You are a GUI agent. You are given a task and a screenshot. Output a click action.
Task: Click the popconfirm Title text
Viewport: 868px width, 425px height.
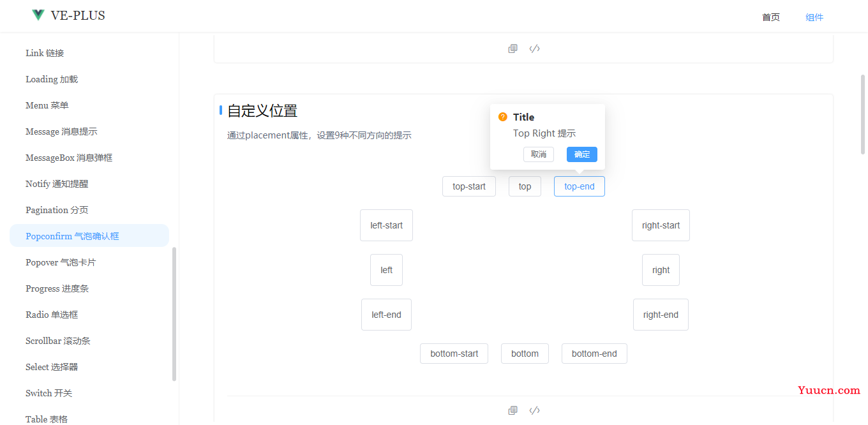click(523, 117)
